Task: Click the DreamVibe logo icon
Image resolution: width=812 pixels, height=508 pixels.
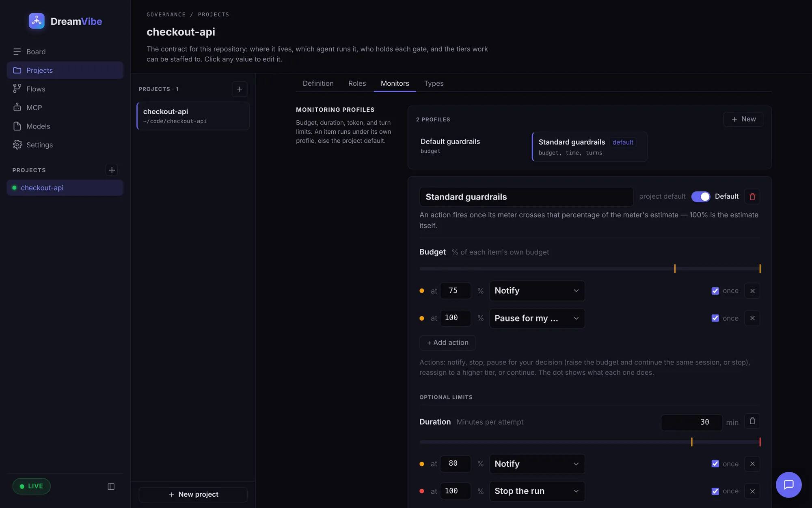Action: pyautogui.click(x=37, y=21)
